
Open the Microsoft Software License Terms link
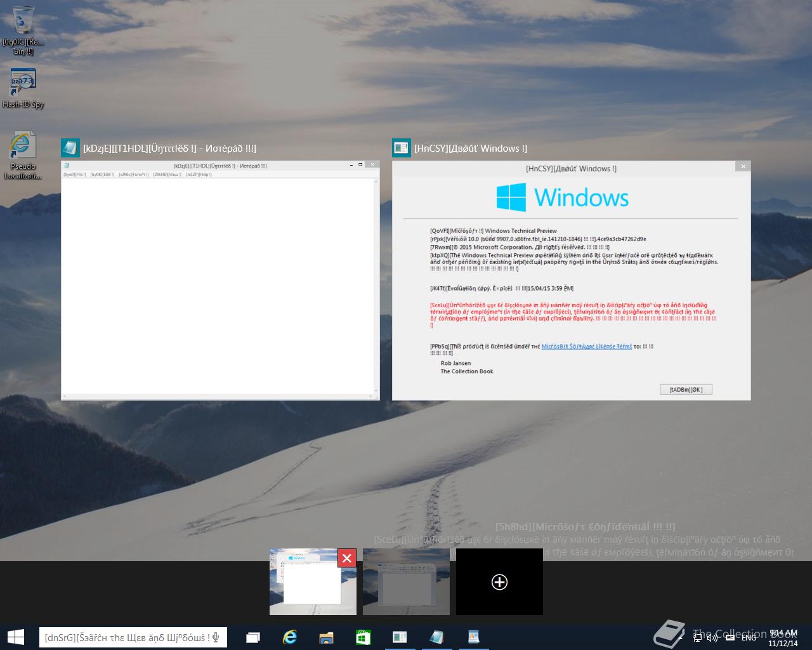pyautogui.click(x=587, y=347)
